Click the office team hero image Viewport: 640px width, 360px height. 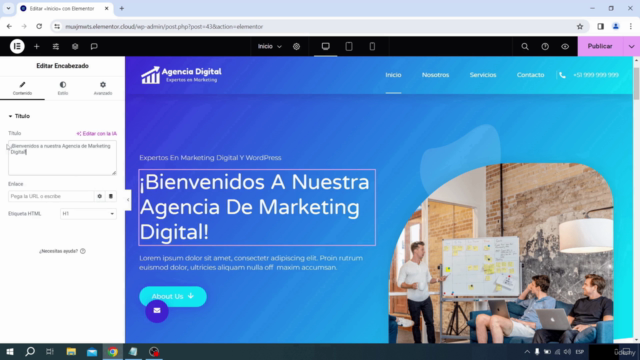coord(501,253)
